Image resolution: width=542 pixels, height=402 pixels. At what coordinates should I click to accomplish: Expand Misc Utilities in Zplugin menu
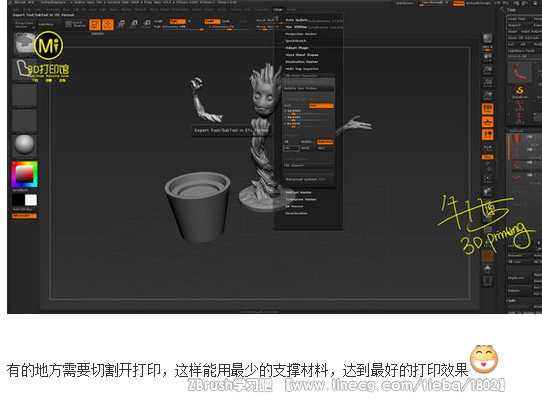click(x=296, y=27)
